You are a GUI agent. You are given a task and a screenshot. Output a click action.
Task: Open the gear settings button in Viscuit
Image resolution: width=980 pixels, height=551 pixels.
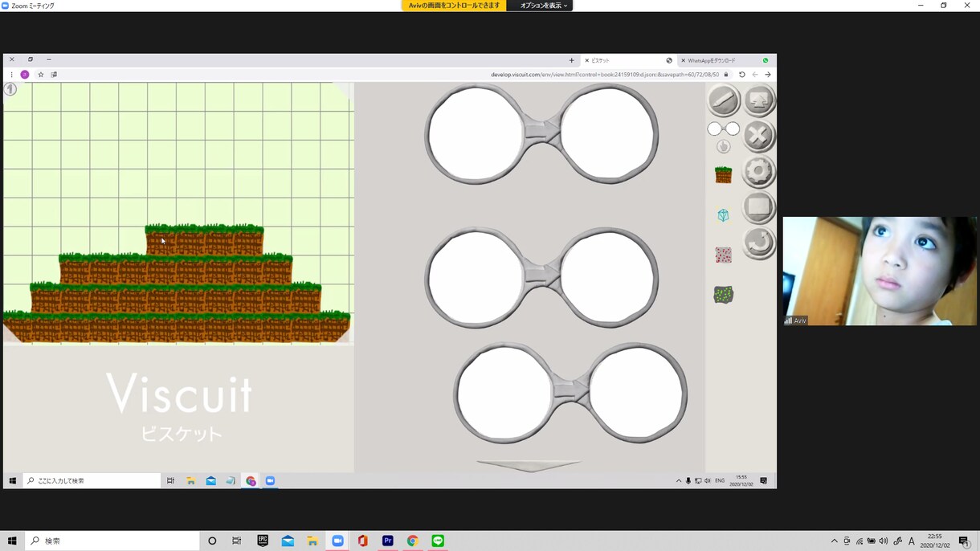[758, 171]
